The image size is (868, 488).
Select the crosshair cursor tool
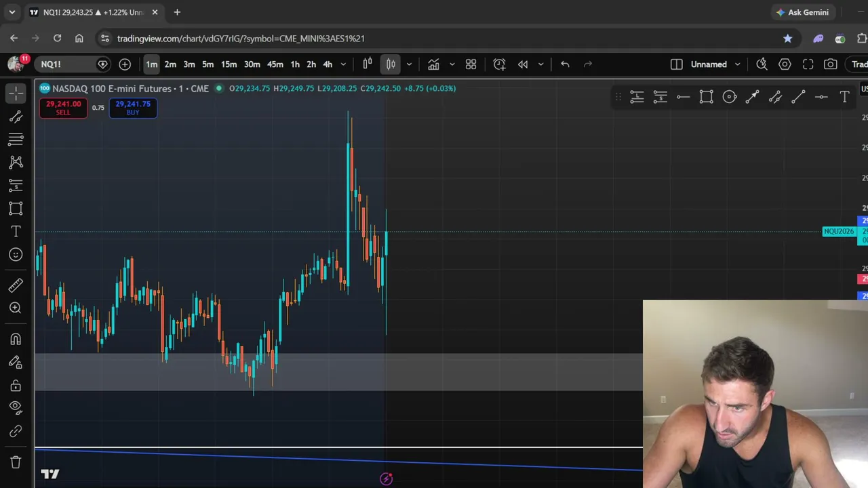(x=16, y=93)
